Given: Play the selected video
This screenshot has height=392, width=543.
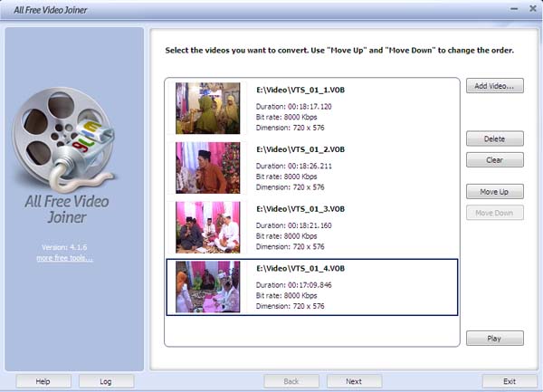Looking at the screenshot, I should click(x=494, y=339).
